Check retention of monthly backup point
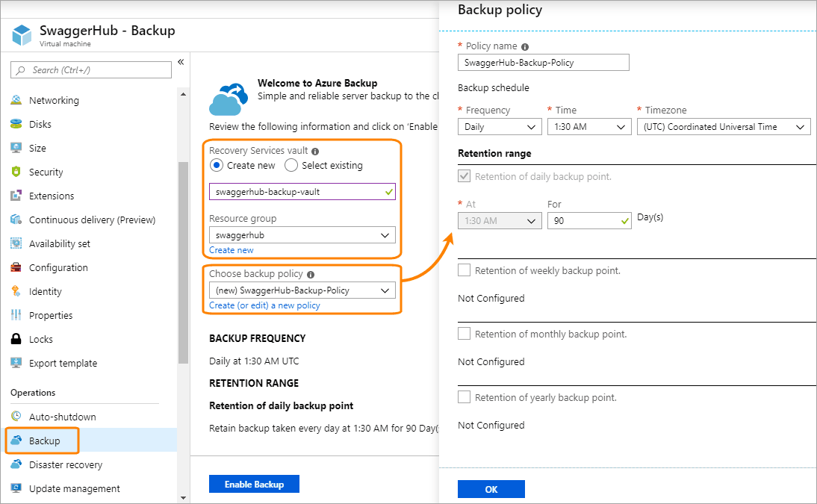This screenshot has width=817, height=504. pyautogui.click(x=464, y=334)
